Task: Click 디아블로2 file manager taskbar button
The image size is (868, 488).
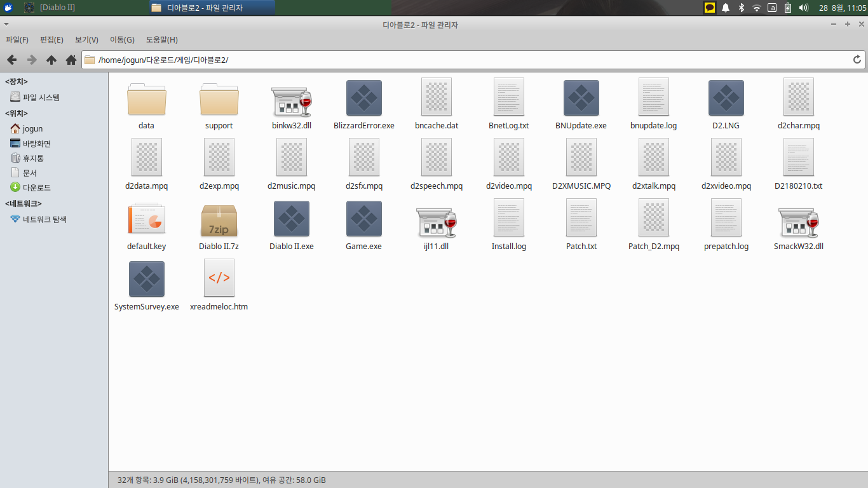Action: tap(212, 8)
